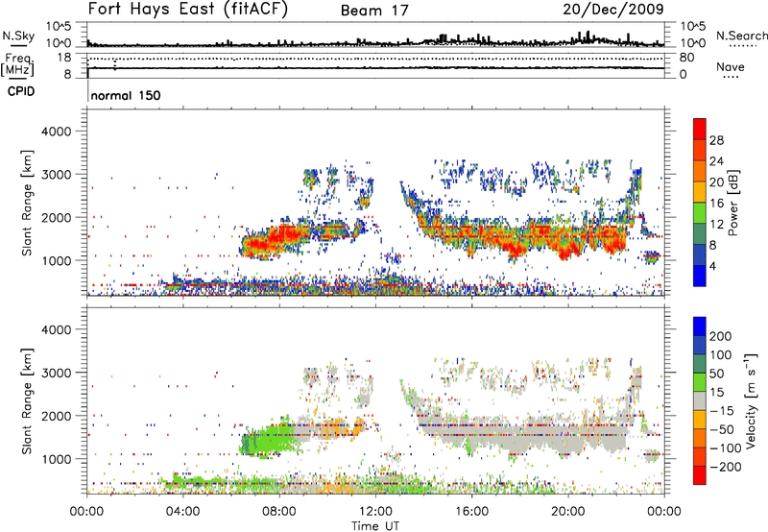Viewport: 768px width, 532px height.
Task: Click the "-50" tick on Velocity colorbar
Action: tap(722, 429)
